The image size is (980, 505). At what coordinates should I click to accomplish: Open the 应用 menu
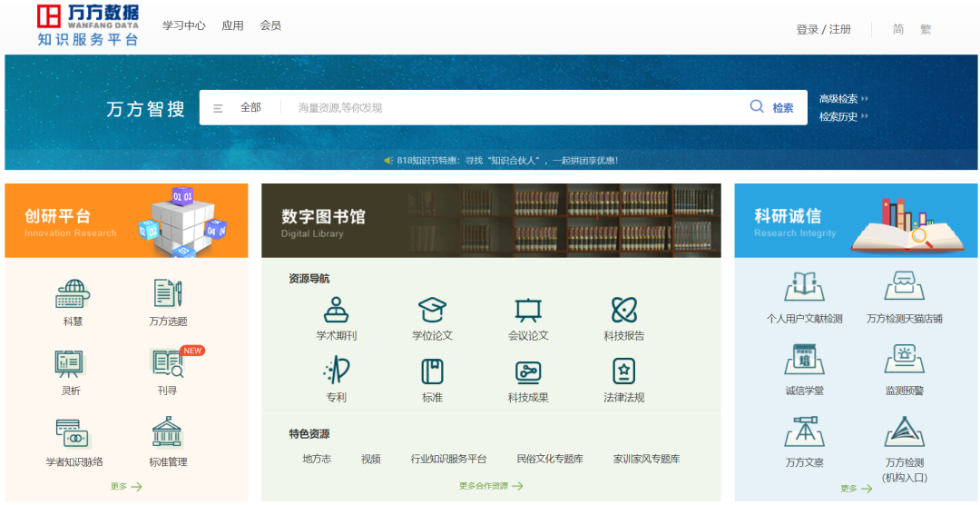[x=232, y=25]
